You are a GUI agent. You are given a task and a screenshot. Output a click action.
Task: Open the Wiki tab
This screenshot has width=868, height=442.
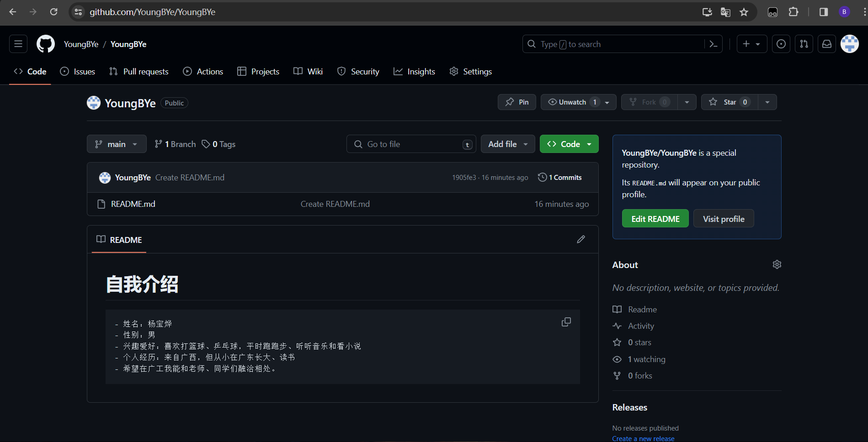308,71
